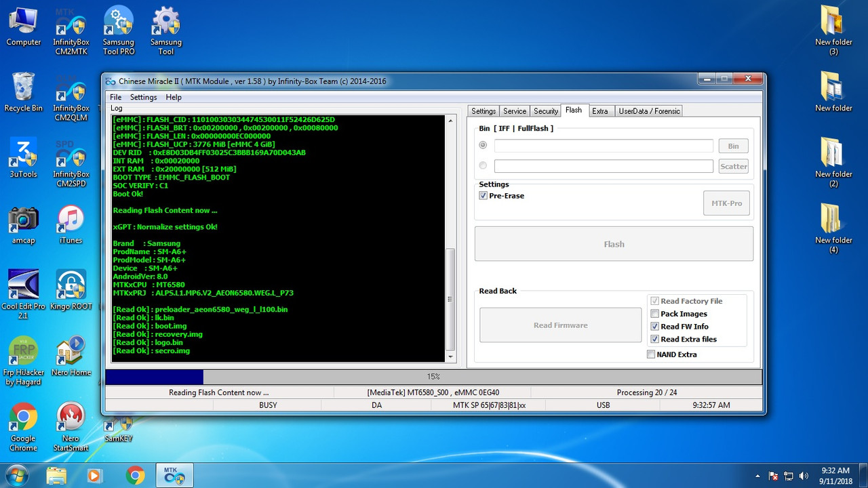Click the 'MTKxCPU : MT6580' log line

tap(149, 285)
